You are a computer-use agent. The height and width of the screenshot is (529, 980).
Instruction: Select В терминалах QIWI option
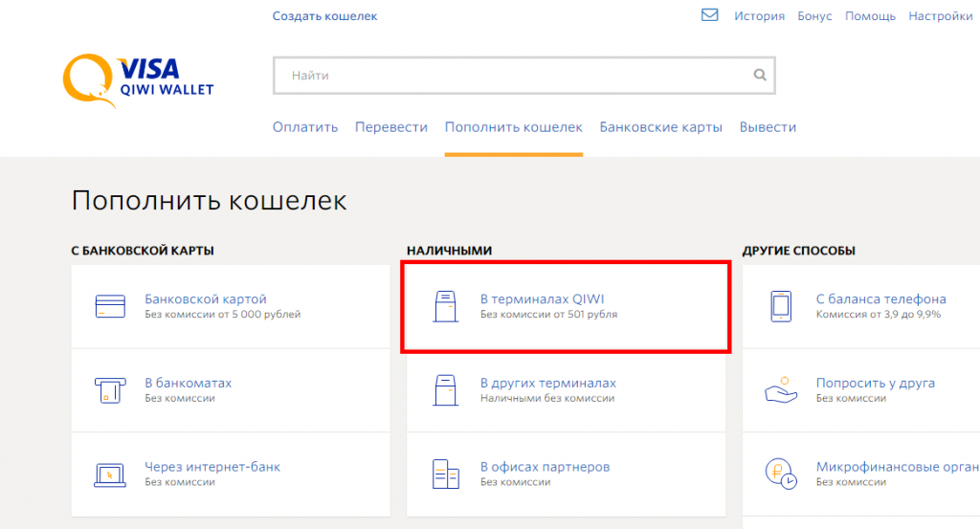tap(567, 307)
